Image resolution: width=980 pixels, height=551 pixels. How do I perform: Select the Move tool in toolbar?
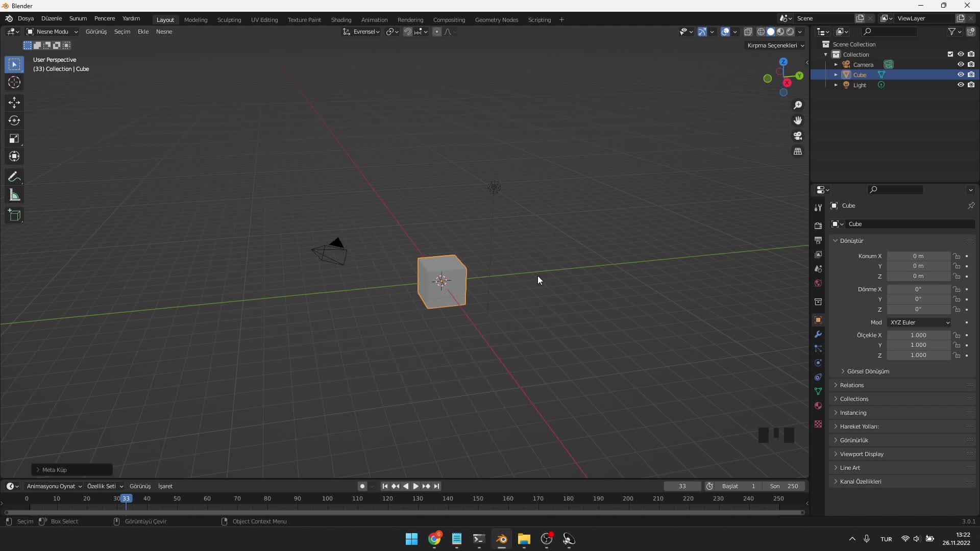(15, 102)
